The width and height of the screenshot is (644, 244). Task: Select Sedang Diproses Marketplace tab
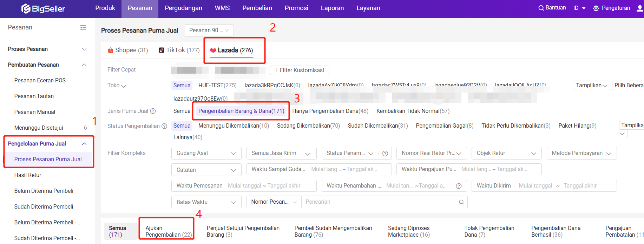409,231
